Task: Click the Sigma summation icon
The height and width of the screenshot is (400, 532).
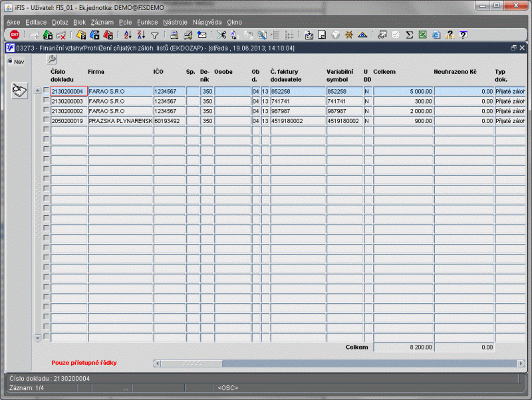Action: 410,35
